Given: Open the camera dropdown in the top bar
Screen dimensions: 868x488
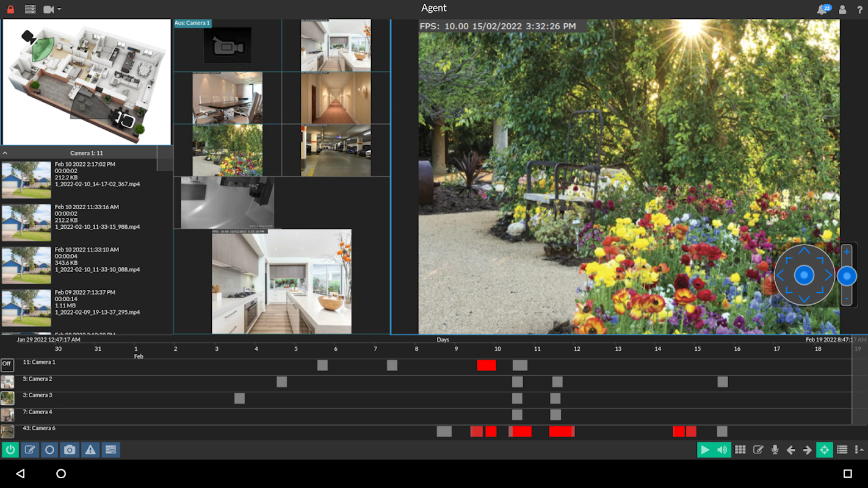Looking at the screenshot, I should coord(52,9).
